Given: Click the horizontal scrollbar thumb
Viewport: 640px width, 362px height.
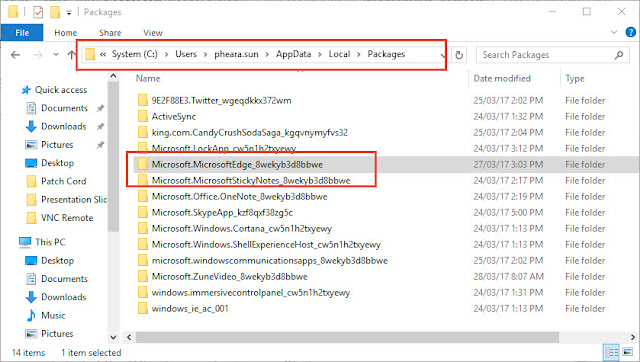Looking at the screenshot, I should tap(347, 337).
